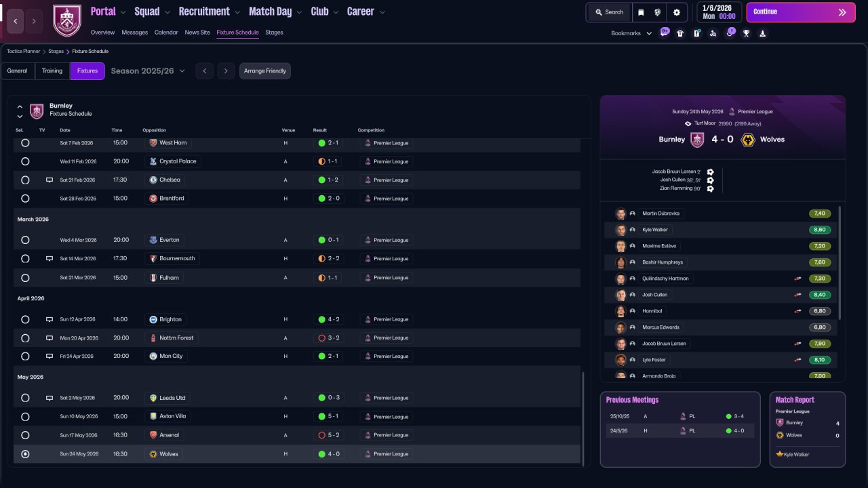This screenshot has height=488, width=868.
Task: Click Lyle Foster's substitution arrows icon
Action: (x=798, y=360)
